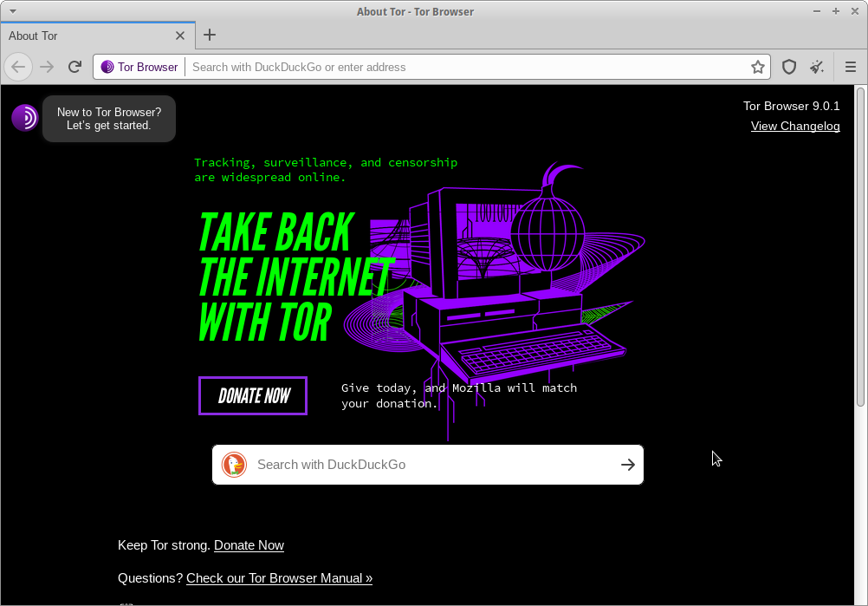Open the Security Level shield icon
Viewport: 868px width, 606px height.
pyautogui.click(x=789, y=67)
